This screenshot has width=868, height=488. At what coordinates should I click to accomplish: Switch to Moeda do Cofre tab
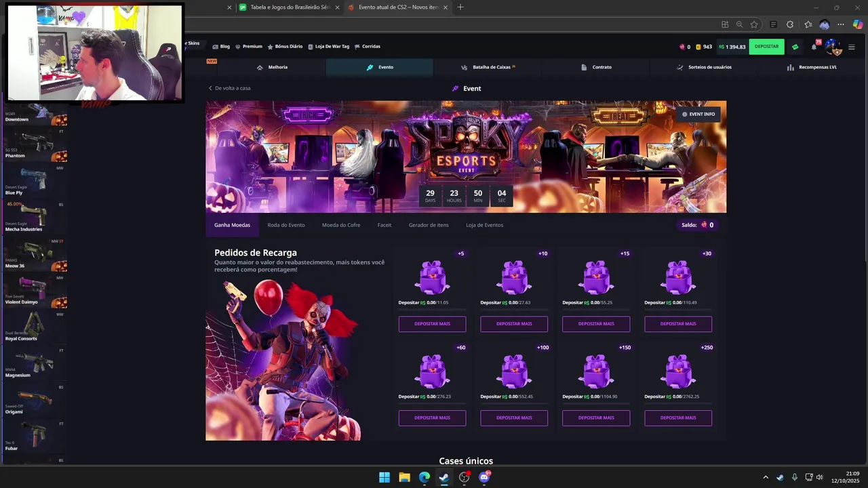coord(341,225)
